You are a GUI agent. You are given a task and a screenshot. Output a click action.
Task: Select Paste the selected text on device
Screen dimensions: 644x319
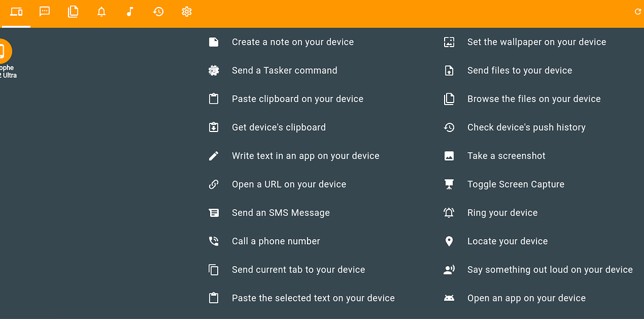[x=313, y=298]
